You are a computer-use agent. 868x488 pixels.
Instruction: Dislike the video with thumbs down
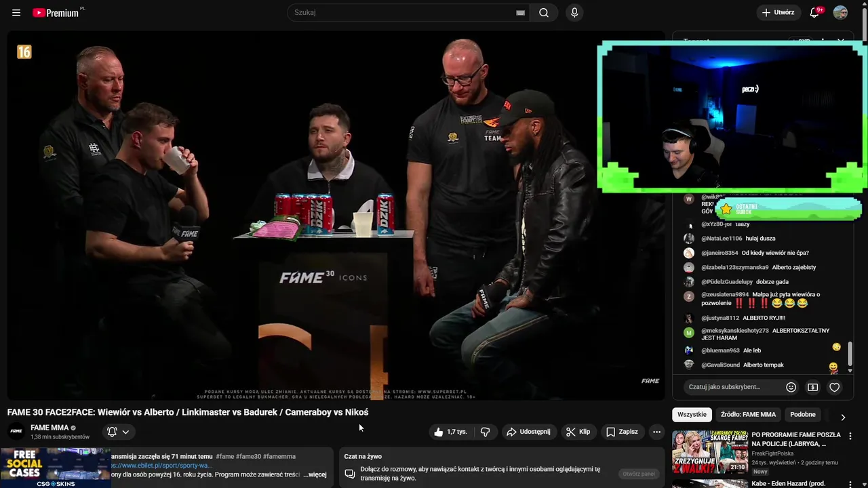pos(485,432)
